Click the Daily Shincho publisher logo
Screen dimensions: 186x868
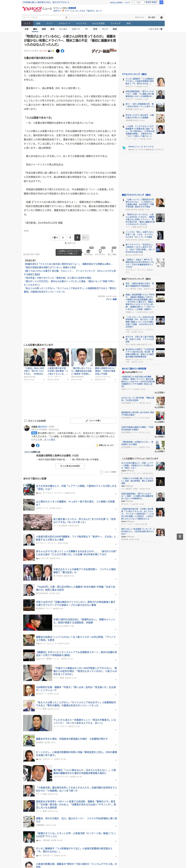104,51
